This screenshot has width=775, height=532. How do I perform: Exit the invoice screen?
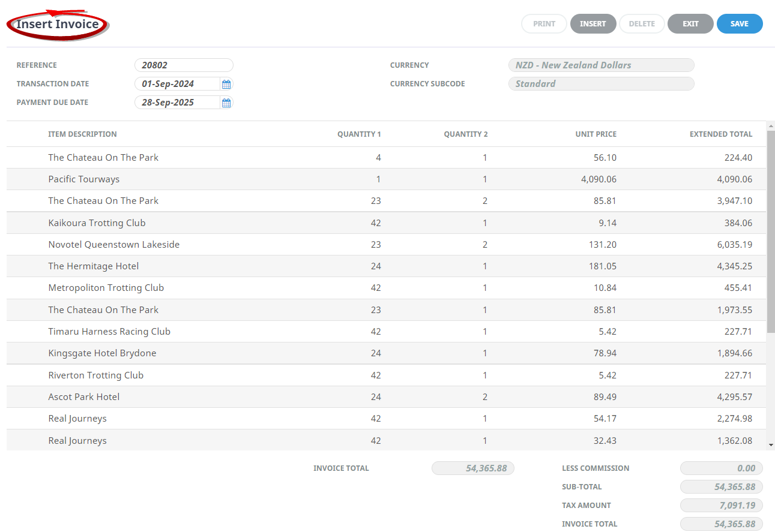tap(690, 23)
